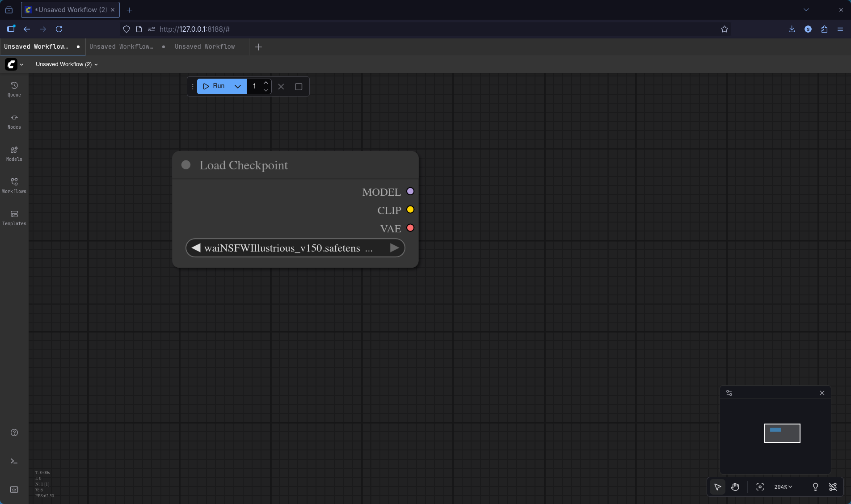Image resolution: width=851 pixels, height=504 pixels.
Task: Open the 204% zoom level dropdown
Action: [x=783, y=487]
